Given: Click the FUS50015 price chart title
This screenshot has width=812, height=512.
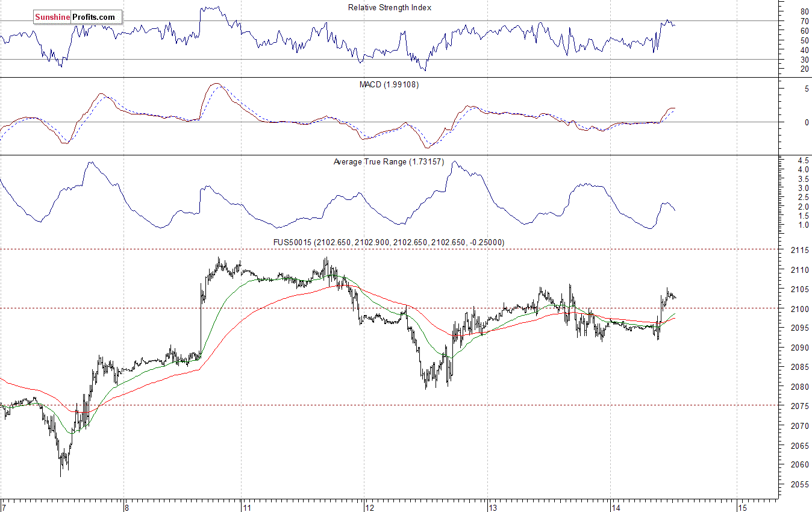Looking at the screenshot, I should pyautogui.click(x=389, y=242).
